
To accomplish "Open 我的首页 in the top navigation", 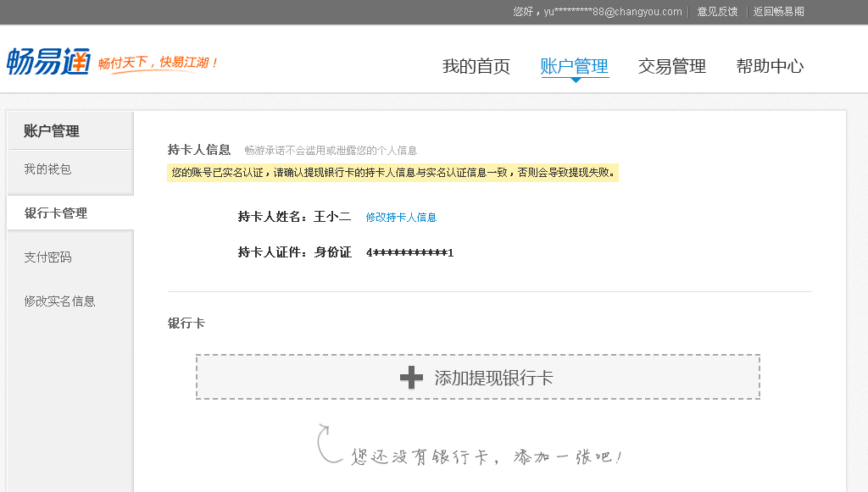I will pos(476,66).
